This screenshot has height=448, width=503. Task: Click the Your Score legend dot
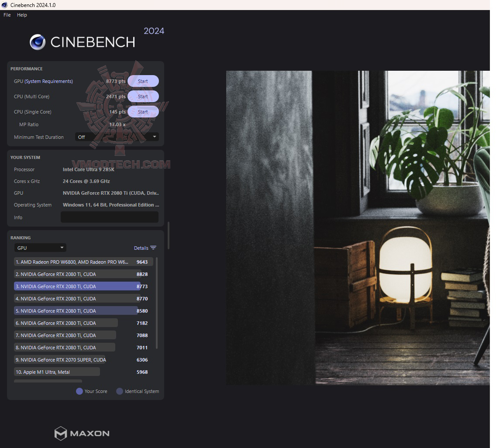(79, 391)
